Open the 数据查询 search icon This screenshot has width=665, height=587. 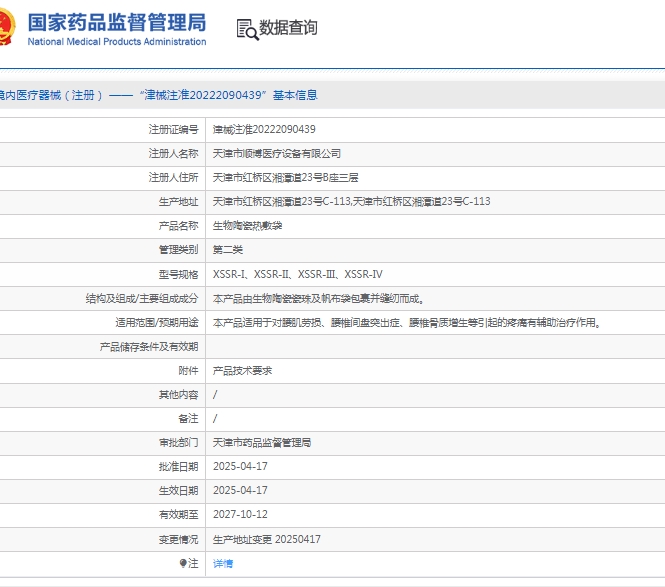247,29
